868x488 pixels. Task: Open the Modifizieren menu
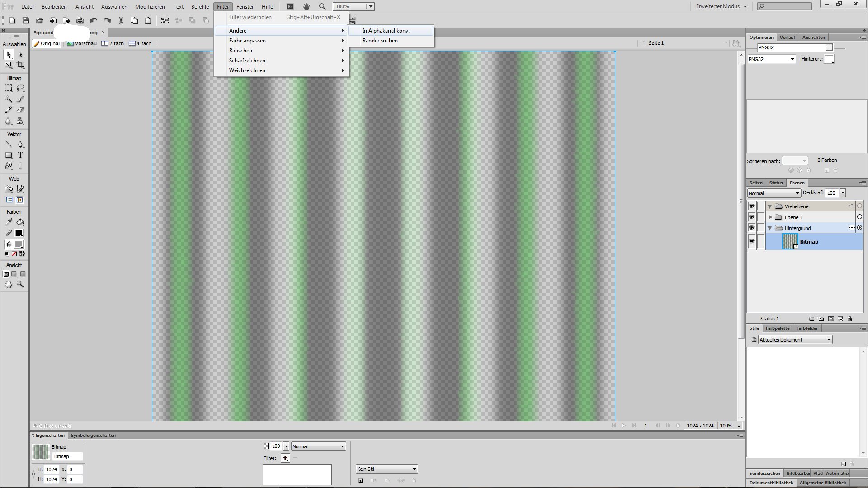click(150, 6)
